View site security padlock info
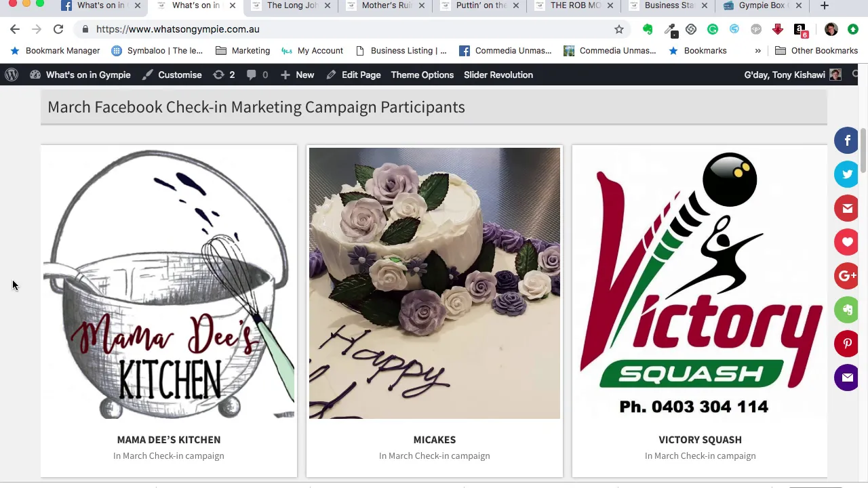 85,29
